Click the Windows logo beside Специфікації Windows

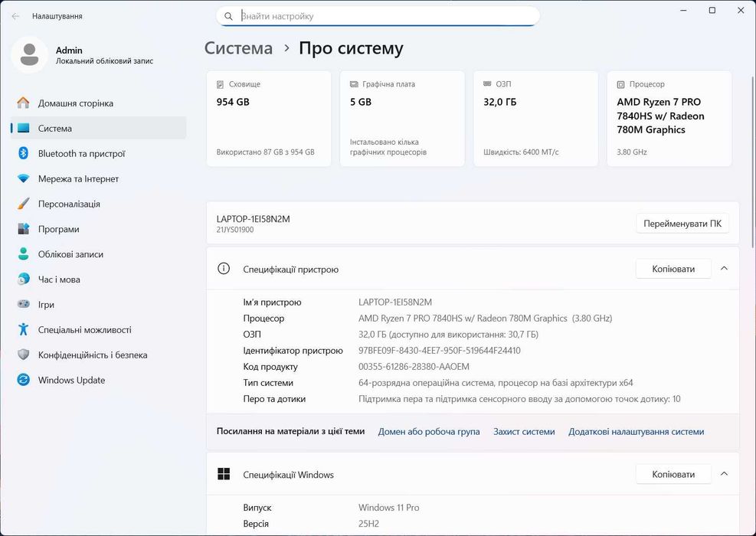[x=223, y=474]
